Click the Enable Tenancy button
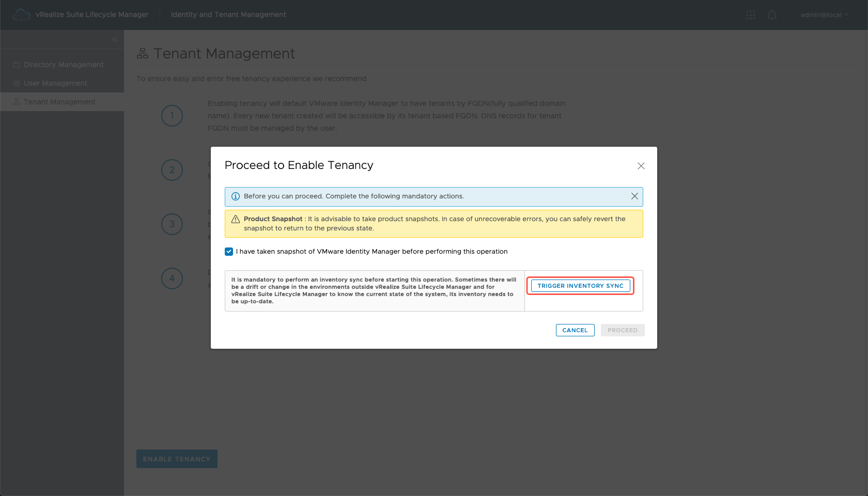This screenshot has height=496, width=868. tap(177, 459)
